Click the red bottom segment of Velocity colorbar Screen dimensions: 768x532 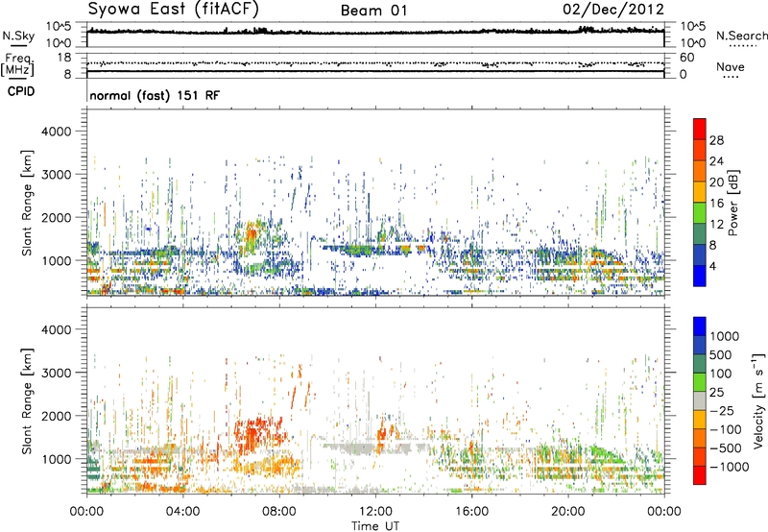coord(700,475)
